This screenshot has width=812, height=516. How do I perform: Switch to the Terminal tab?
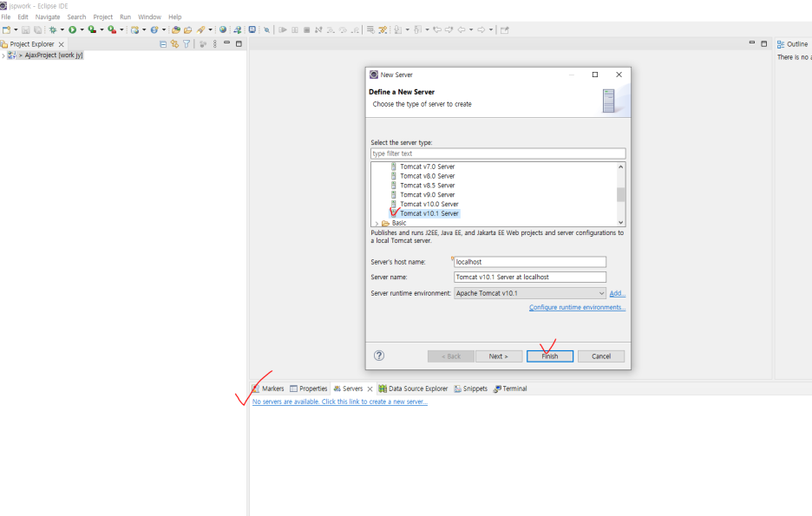(x=510, y=389)
